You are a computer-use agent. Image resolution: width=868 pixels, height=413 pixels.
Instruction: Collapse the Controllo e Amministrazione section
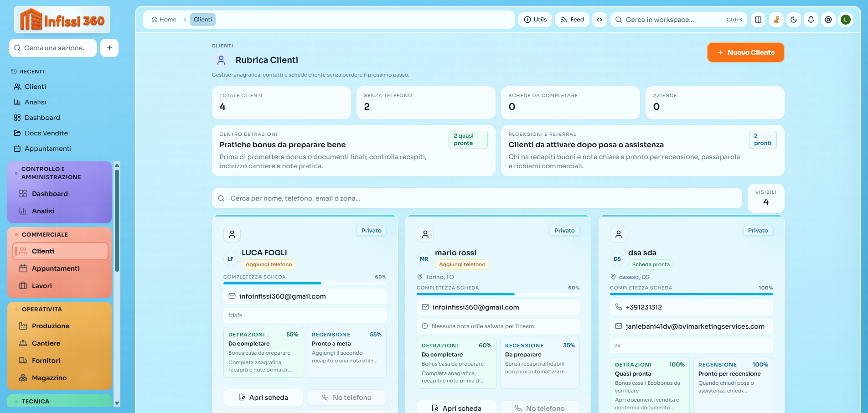coord(51,173)
